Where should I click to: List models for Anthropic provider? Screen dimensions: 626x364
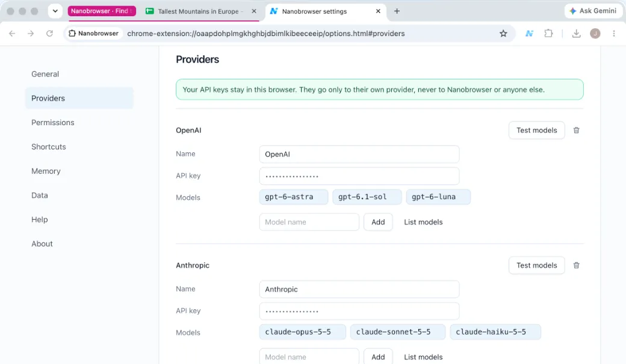click(x=423, y=357)
